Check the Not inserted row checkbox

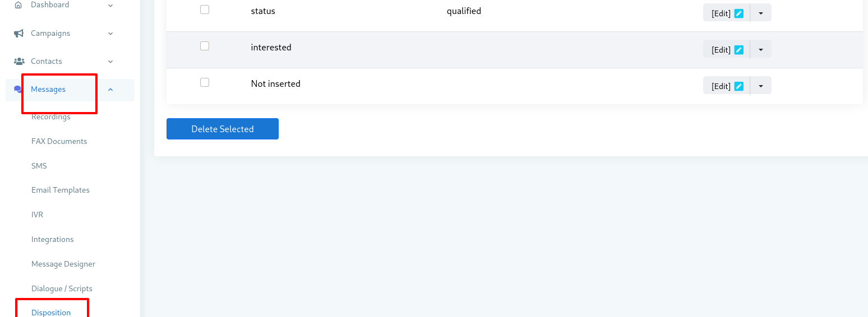205,82
